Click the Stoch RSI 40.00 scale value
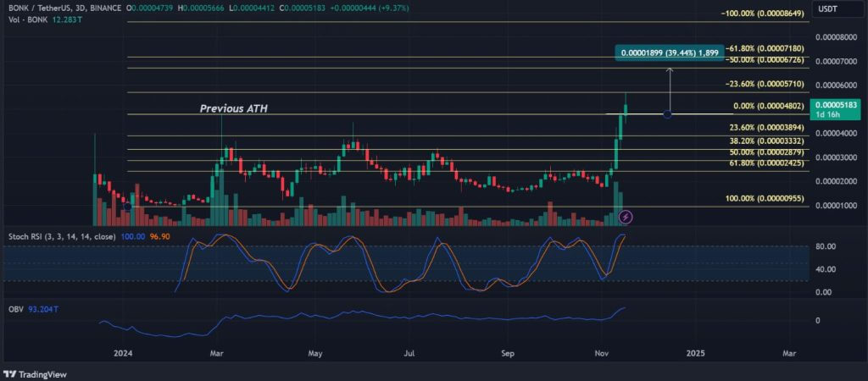The height and width of the screenshot is (381, 868). pyautogui.click(x=826, y=269)
